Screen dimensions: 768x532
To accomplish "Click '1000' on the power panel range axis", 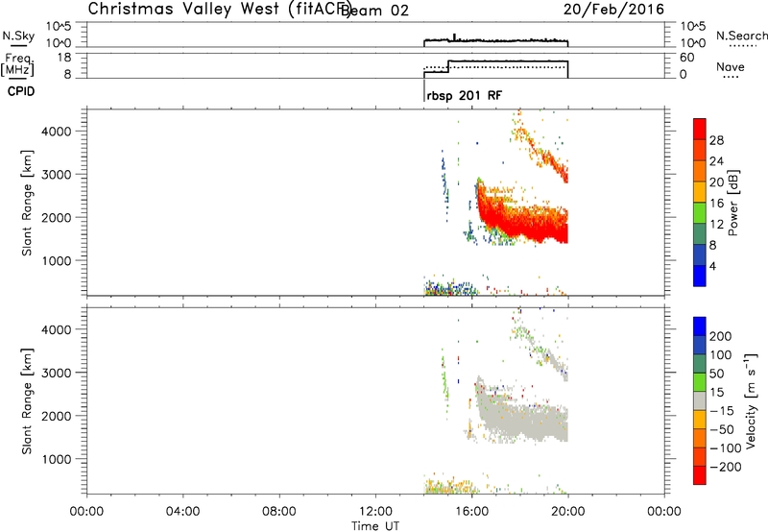I will 57,260.
